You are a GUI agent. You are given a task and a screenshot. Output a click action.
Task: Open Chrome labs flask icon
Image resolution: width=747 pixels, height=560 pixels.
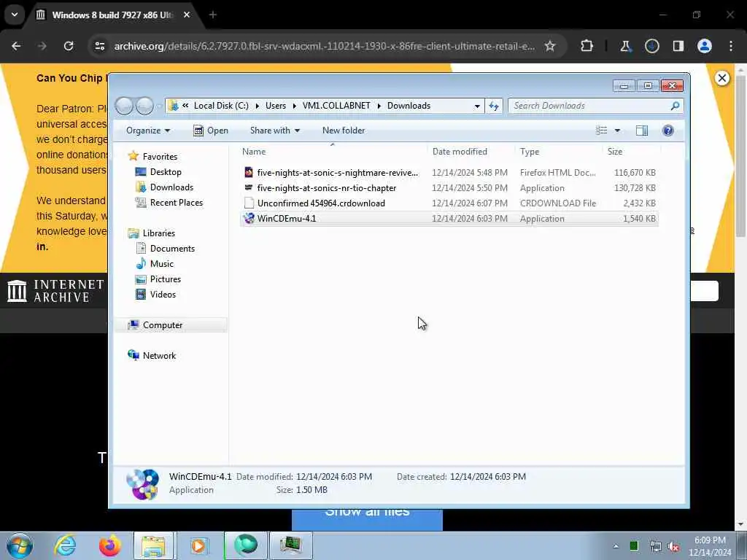pos(625,46)
